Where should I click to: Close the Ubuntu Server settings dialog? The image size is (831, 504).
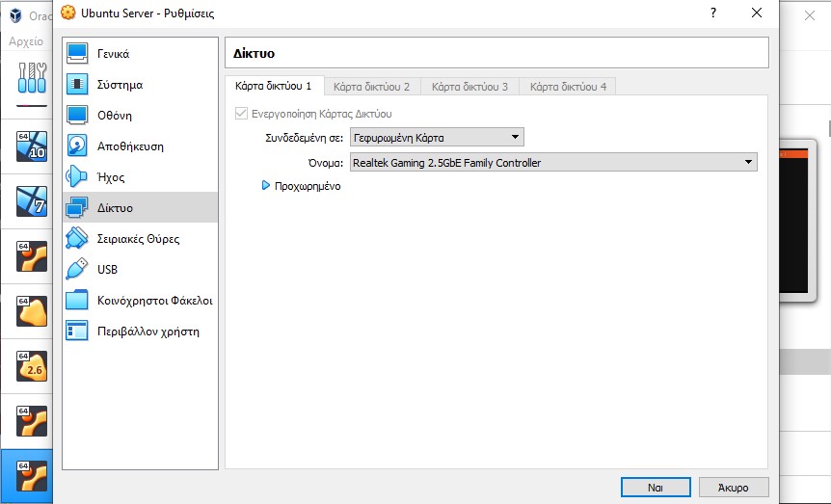click(756, 13)
